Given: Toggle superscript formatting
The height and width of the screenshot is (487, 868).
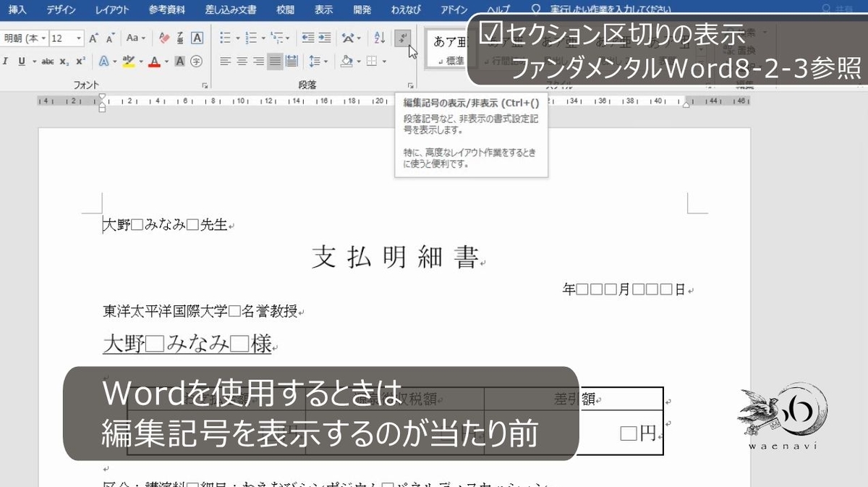Looking at the screenshot, I should [x=80, y=62].
